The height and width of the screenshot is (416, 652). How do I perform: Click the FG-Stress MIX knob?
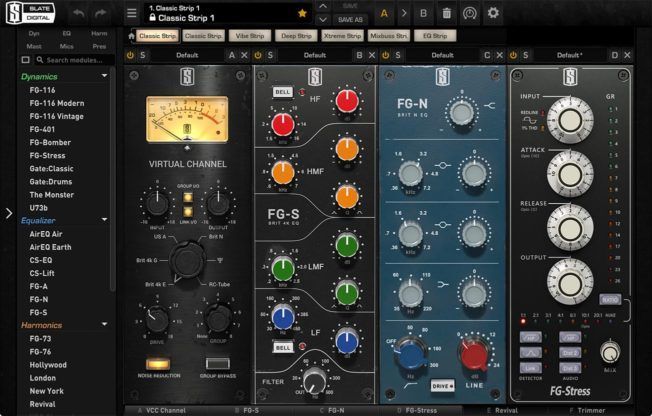pyautogui.click(x=610, y=353)
